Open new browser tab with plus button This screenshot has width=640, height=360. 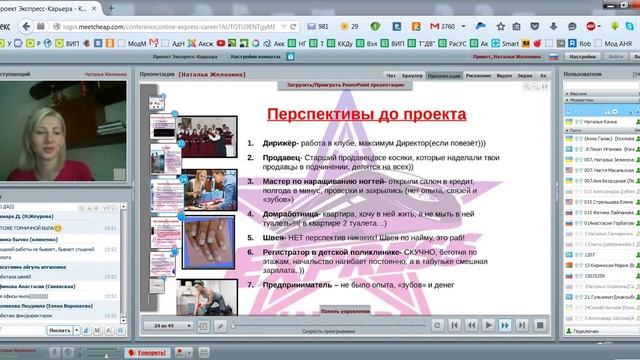(x=111, y=8)
